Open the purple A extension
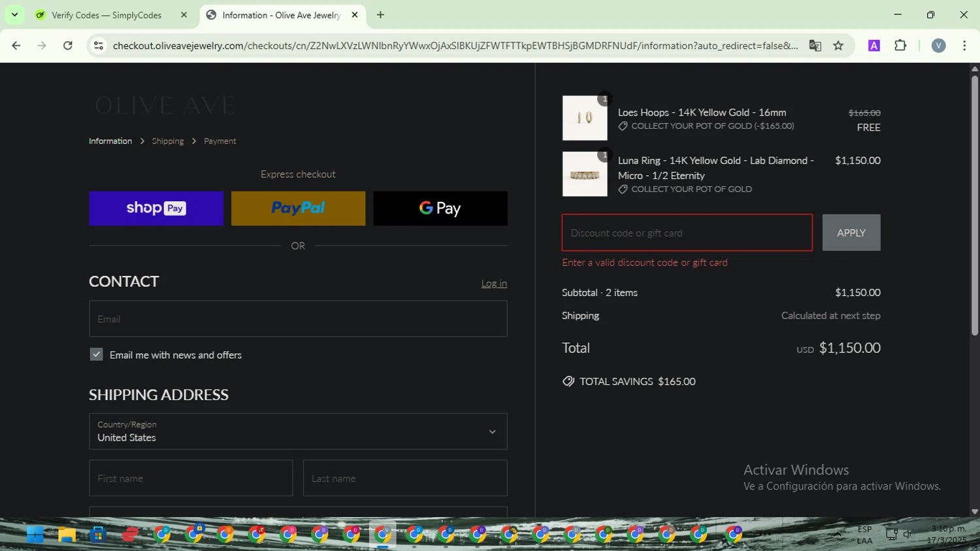Image resolution: width=980 pixels, height=551 pixels. (874, 45)
